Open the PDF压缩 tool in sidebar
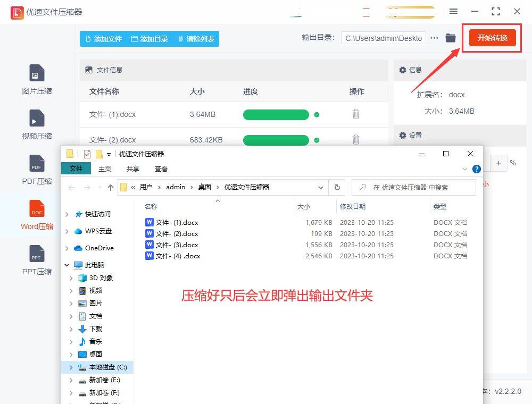Image resolution: width=532 pixels, height=404 pixels. (x=37, y=170)
